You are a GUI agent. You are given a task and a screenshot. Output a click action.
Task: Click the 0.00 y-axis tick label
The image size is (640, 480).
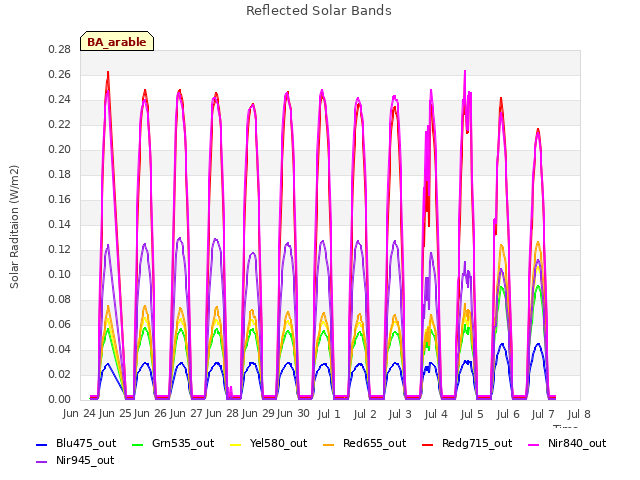click(x=59, y=399)
